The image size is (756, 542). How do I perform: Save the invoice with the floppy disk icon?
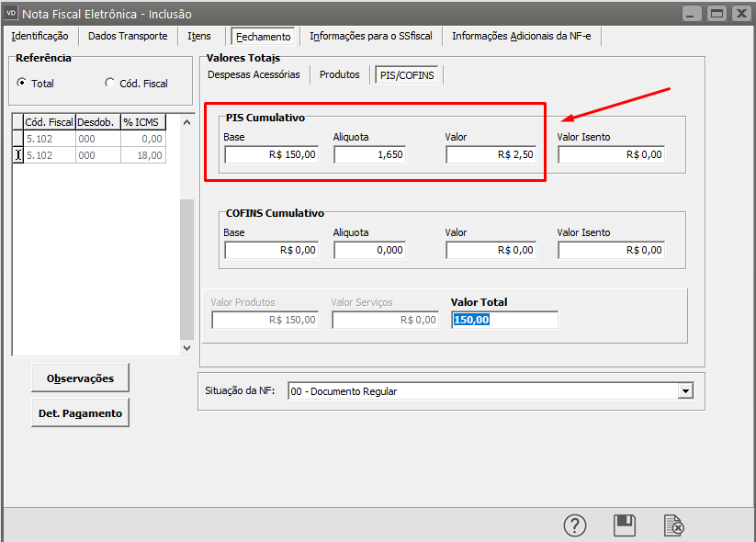(625, 525)
